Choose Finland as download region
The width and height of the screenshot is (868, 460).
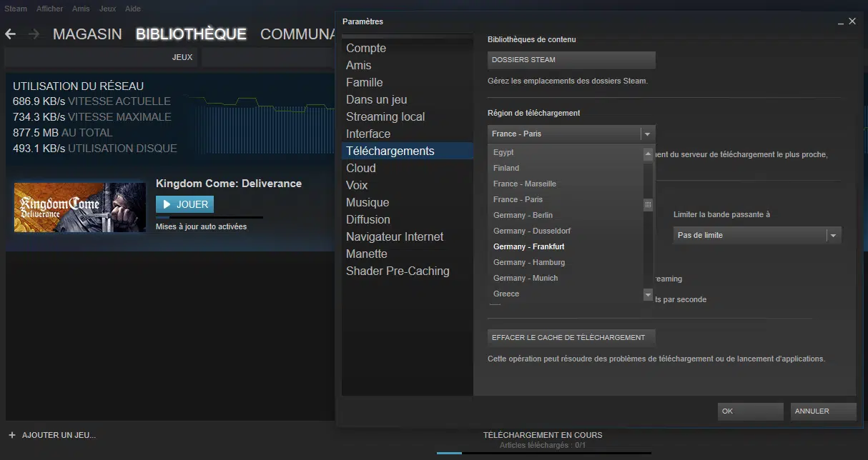[566, 168]
